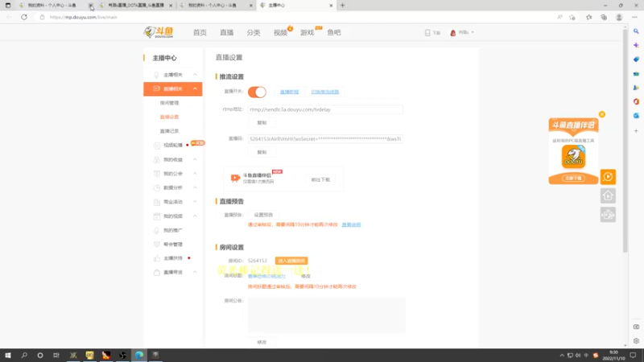This screenshot has width=644, height=362.
Task: Open the notification center in system tray
Action: 634,356
